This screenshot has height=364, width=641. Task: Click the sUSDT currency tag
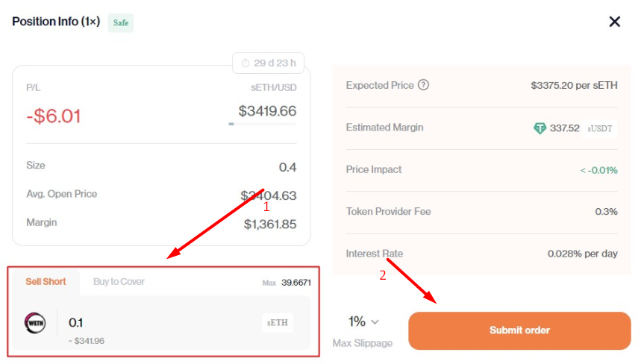pos(600,128)
